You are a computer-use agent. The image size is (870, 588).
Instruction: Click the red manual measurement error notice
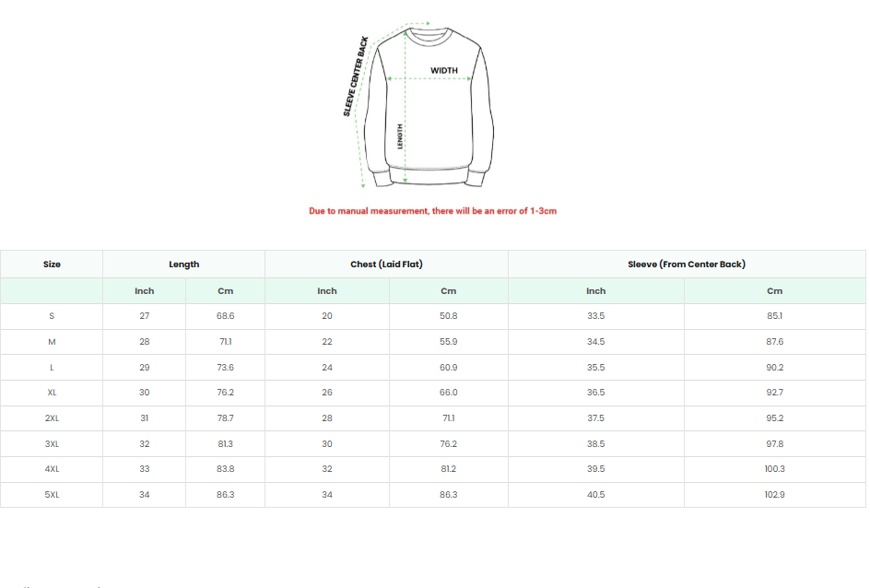[433, 211]
